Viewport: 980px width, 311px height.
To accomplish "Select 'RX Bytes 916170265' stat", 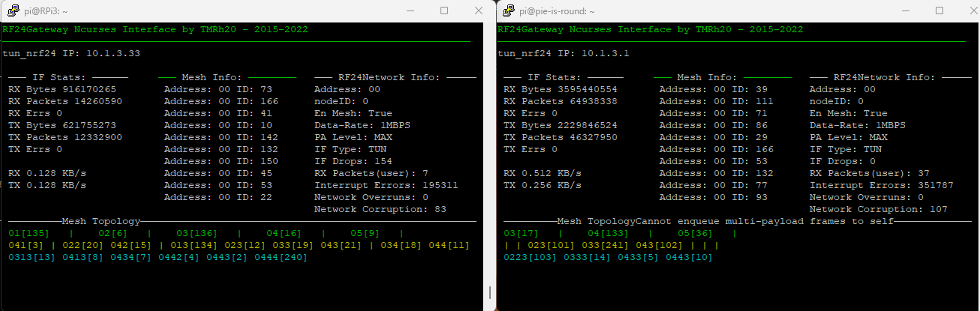I will coord(62,89).
